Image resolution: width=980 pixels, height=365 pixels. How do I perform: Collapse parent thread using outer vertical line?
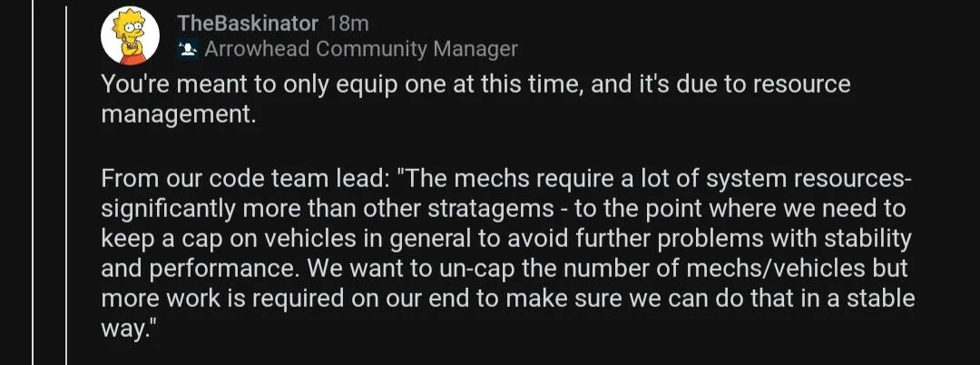(34, 182)
